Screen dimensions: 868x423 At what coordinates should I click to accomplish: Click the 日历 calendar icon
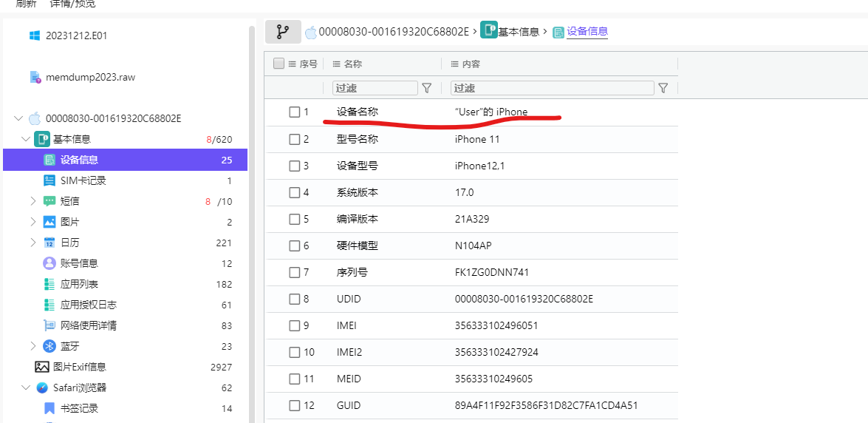coord(49,243)
